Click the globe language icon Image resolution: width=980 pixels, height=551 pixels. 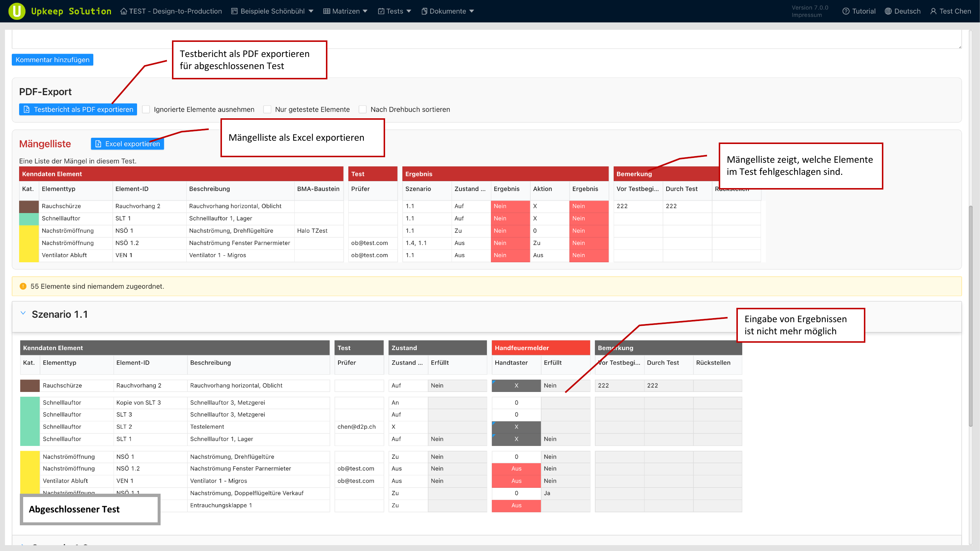(x=888, y=11)
